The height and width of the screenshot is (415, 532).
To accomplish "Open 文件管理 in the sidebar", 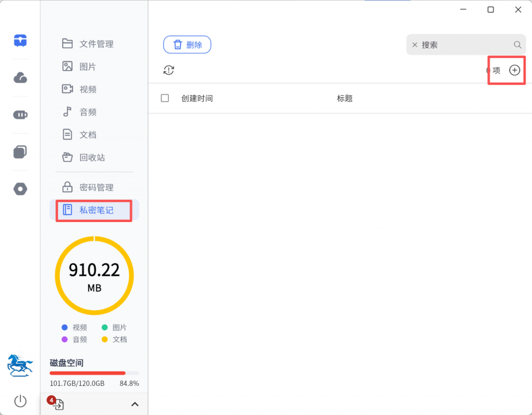I will pyautogui.click(x=96, y=44).
